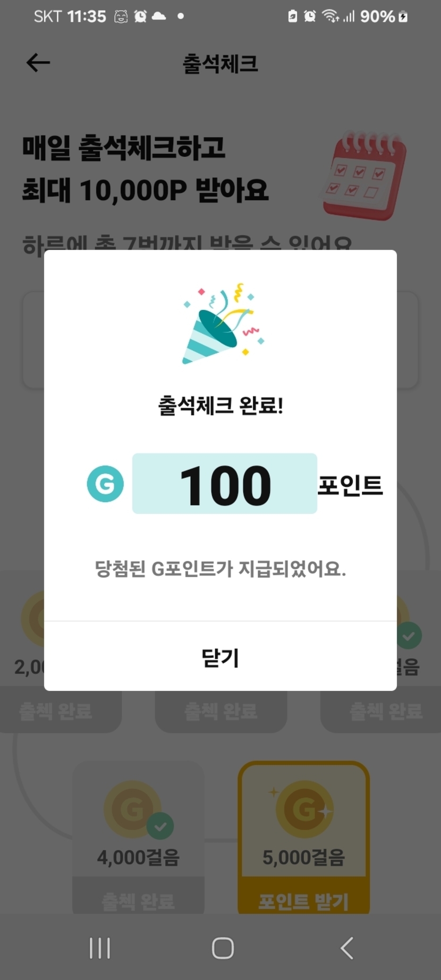Tap the teal G coin beside 100
This screenshot has width=441, height=980.
tap(105, 484)
